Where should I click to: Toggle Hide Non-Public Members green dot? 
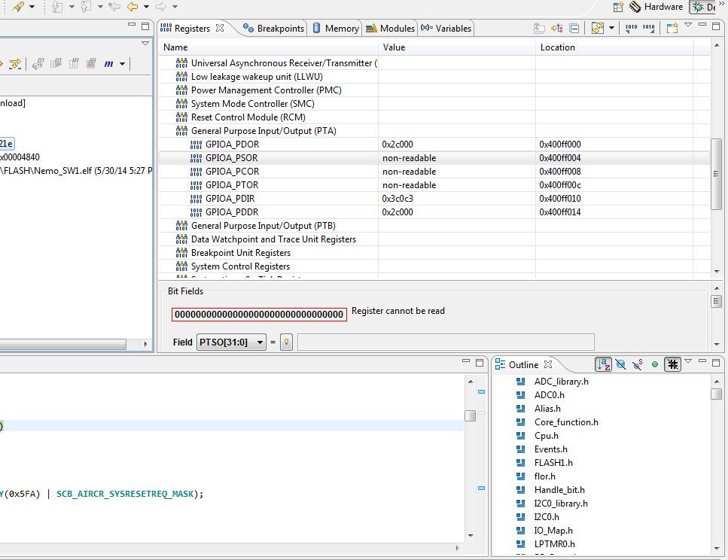(x=655, y=364)
